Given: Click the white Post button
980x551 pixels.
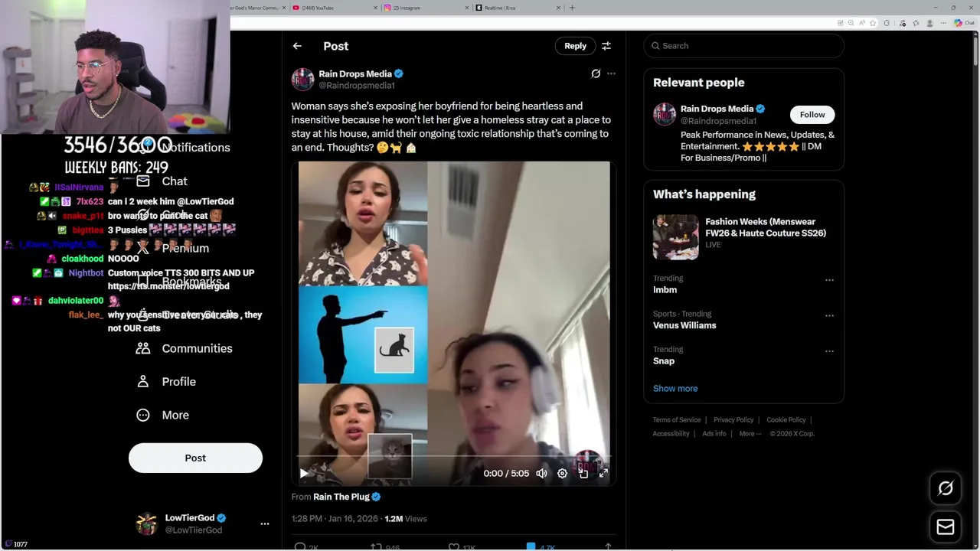Looking at the screenshot, I should [x=195, y=458].
